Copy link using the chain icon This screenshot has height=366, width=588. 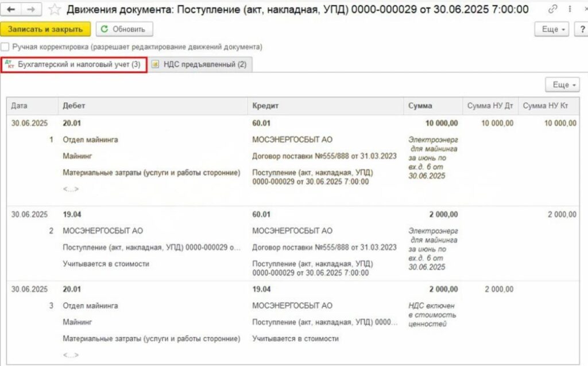pyautogui.click(x=553, y=9)
